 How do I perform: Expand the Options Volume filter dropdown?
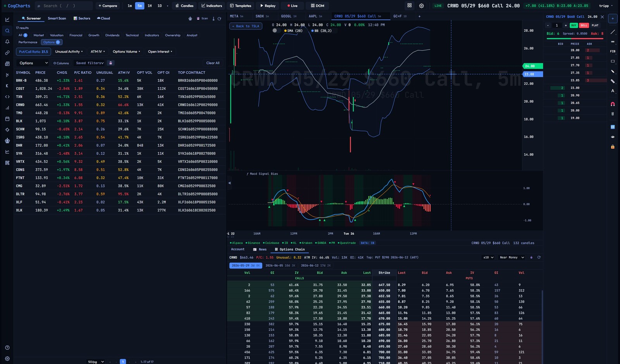pyautogui.click(x=126, y=52)
